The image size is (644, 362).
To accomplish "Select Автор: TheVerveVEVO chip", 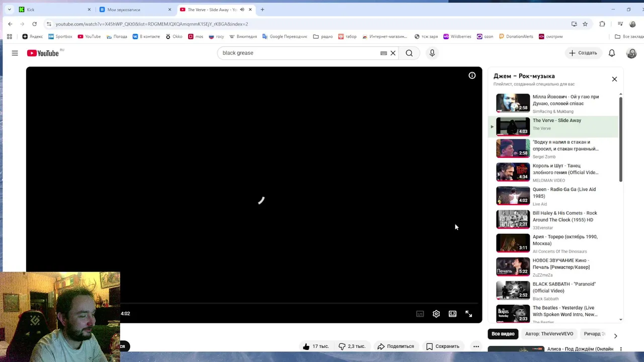I will point(549,334).
